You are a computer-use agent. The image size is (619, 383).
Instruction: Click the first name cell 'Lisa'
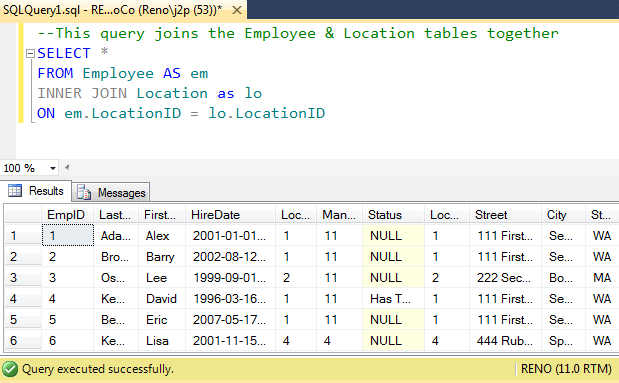162,340
